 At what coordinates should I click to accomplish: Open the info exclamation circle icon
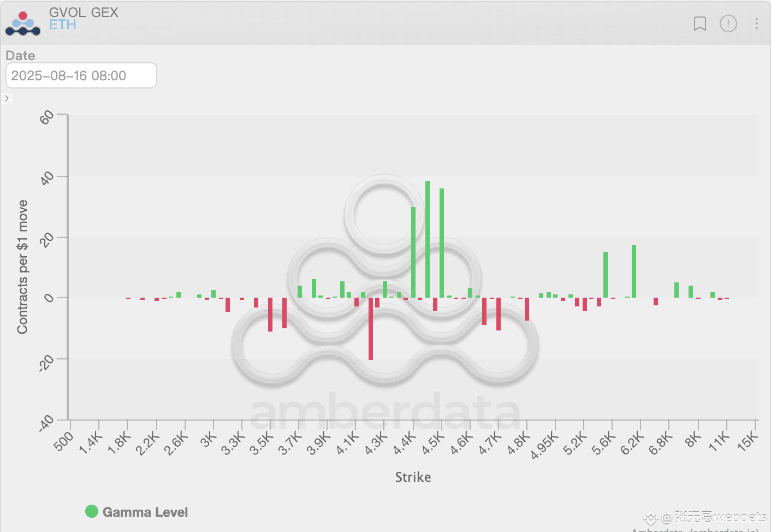(728, 23)
